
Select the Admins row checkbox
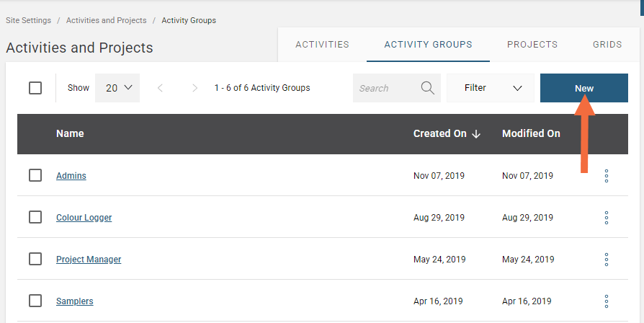(x=35, y=175)
